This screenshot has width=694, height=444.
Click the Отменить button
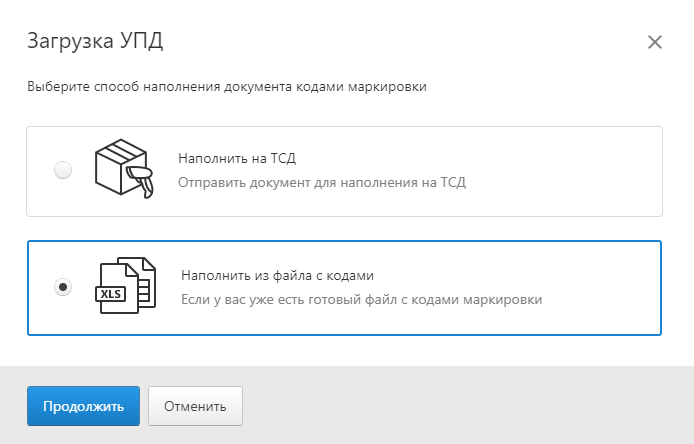195,406
